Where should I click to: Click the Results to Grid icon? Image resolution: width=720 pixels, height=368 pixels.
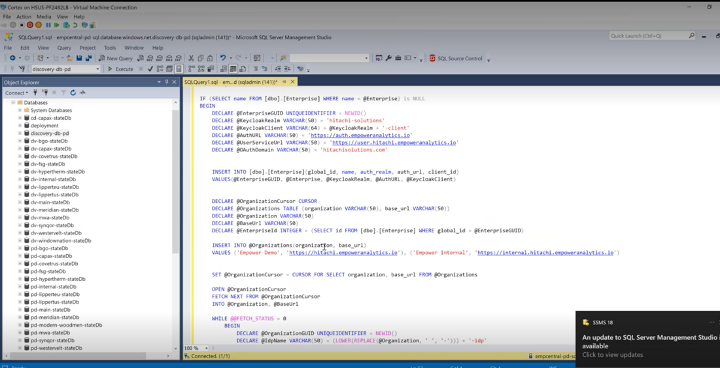(x=233, y=69)
